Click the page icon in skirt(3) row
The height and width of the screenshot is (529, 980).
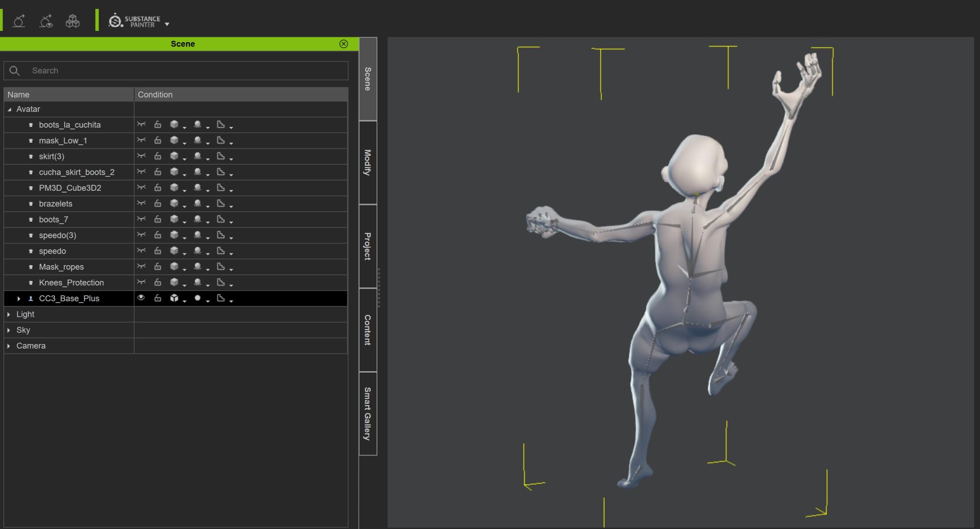click(221, 155)
